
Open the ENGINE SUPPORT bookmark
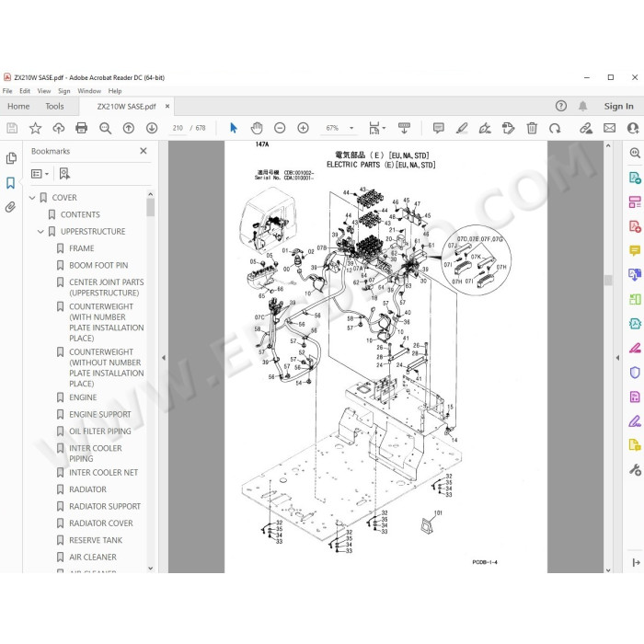tap(99, 414)
